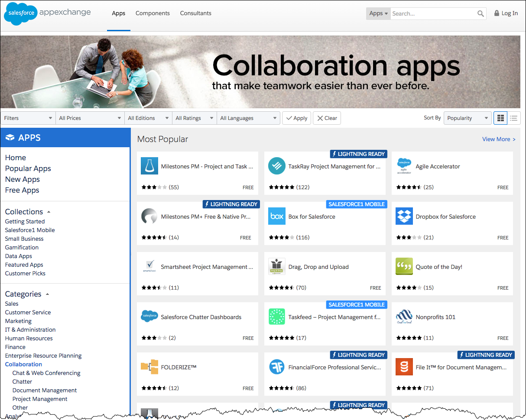Open the Project Management subcategory
Viewport: 526px width, 420px height.
pos(40,399)
